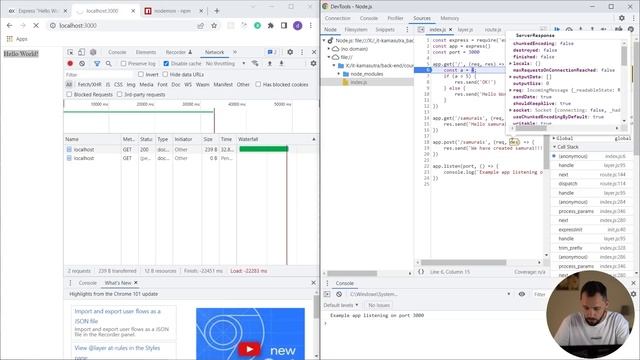Bookmark this page with the star
The width and height of the screenshot is (640, 360).
[x=214, y=25]
